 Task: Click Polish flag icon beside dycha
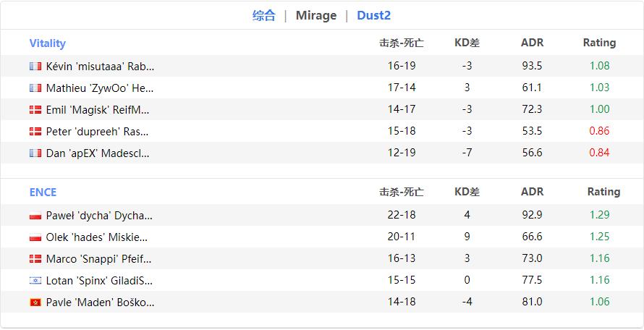35,215
